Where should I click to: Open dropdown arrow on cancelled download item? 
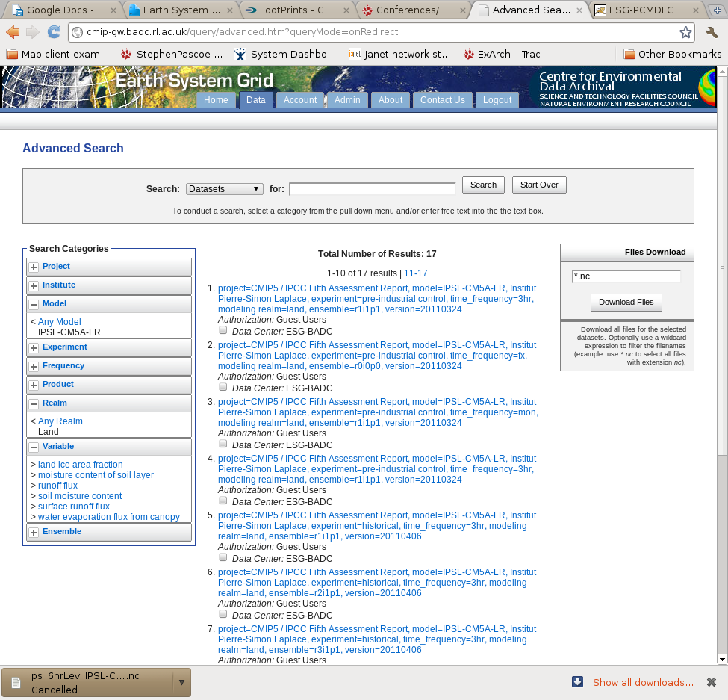coord(181,682)
